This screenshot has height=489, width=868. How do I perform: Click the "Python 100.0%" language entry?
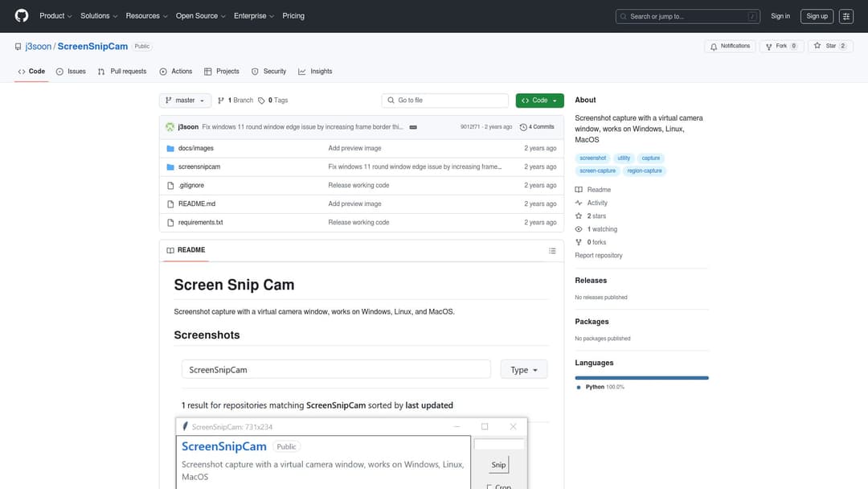tap(600, 387)
